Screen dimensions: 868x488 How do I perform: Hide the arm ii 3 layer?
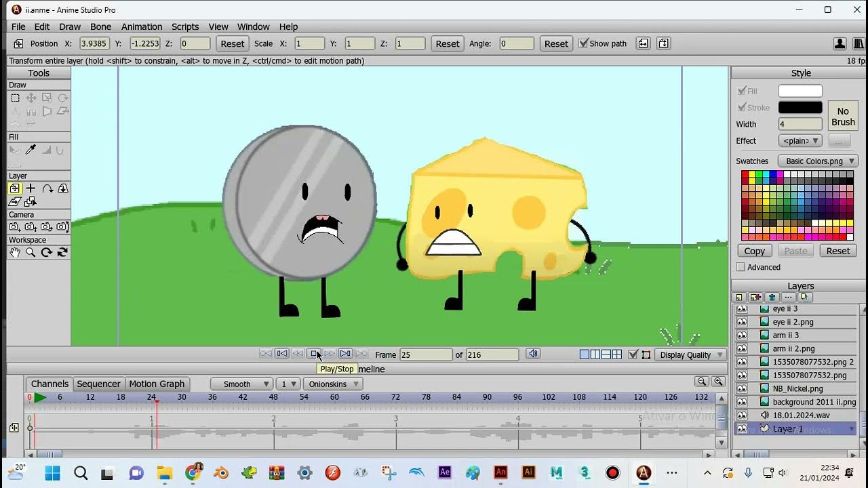742,335
